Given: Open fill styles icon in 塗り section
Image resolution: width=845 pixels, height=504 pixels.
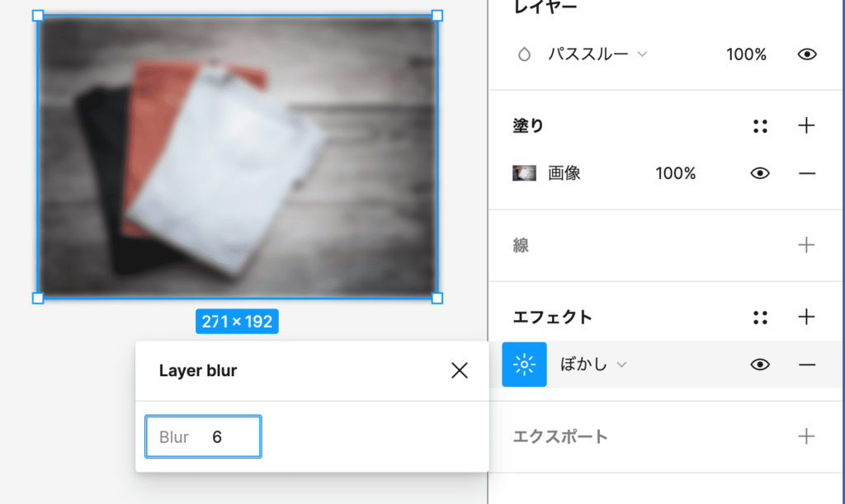Looking at the screenshot, I should pos(760,126).
